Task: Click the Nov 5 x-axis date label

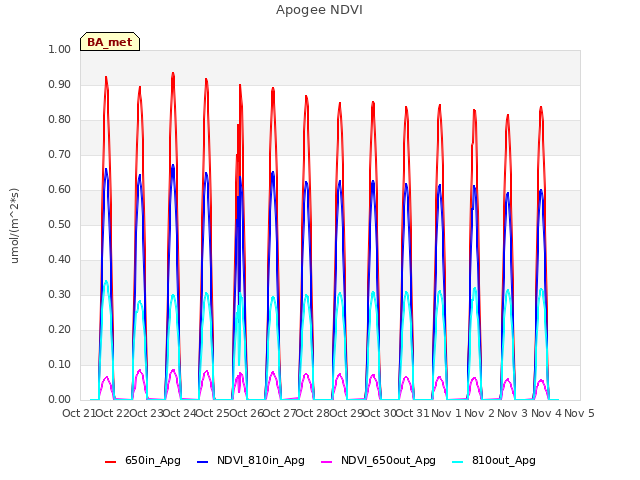Action: coord(579,413)
